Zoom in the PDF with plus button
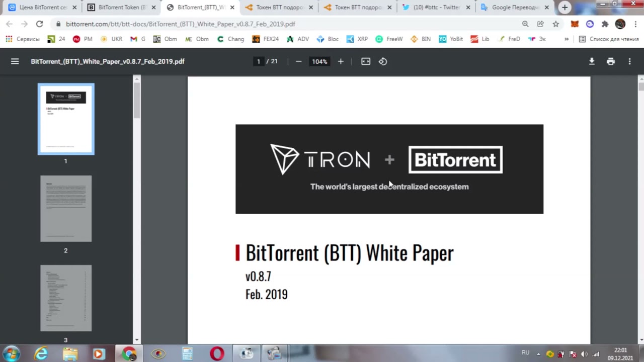This screenshot has width=644, height=362. click(x=341, y=61)
